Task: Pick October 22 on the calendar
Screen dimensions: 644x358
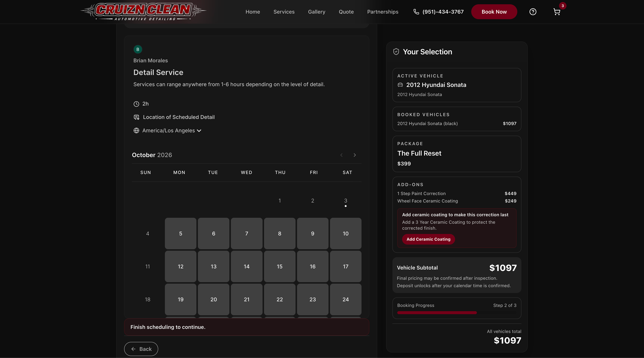Action: tap(280, 299)
